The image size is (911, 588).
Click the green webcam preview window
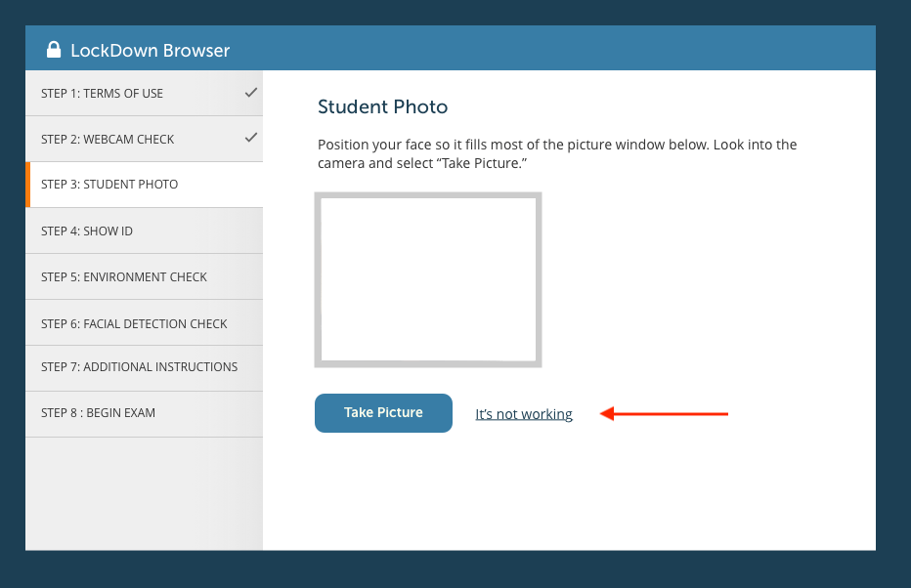click(x=428, y=279)
